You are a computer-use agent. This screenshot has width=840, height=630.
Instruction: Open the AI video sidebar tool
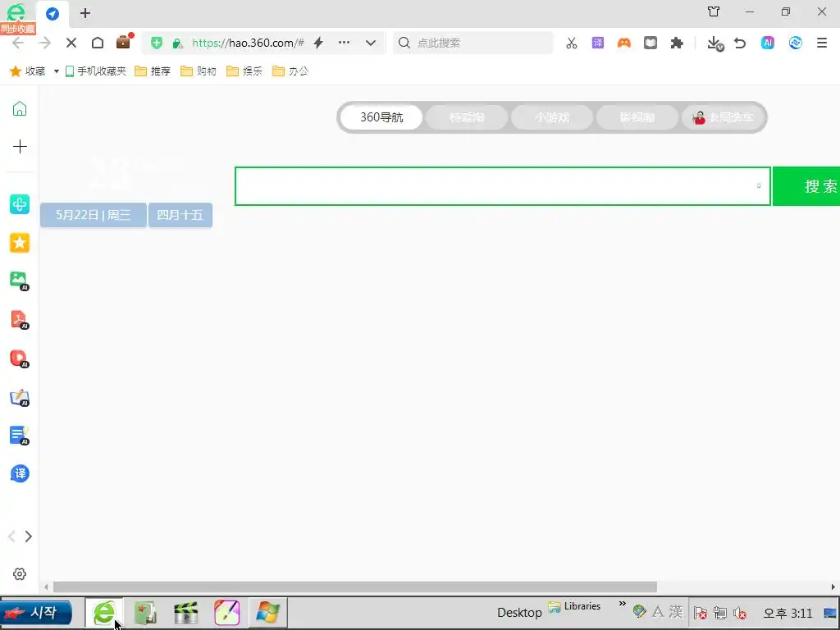point(20,358)
